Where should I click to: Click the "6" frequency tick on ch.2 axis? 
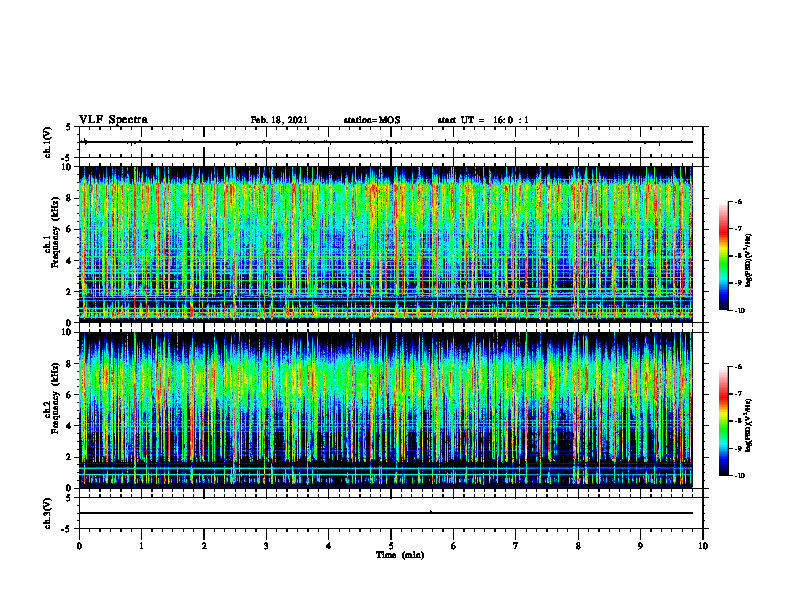(x=70, y=395)
